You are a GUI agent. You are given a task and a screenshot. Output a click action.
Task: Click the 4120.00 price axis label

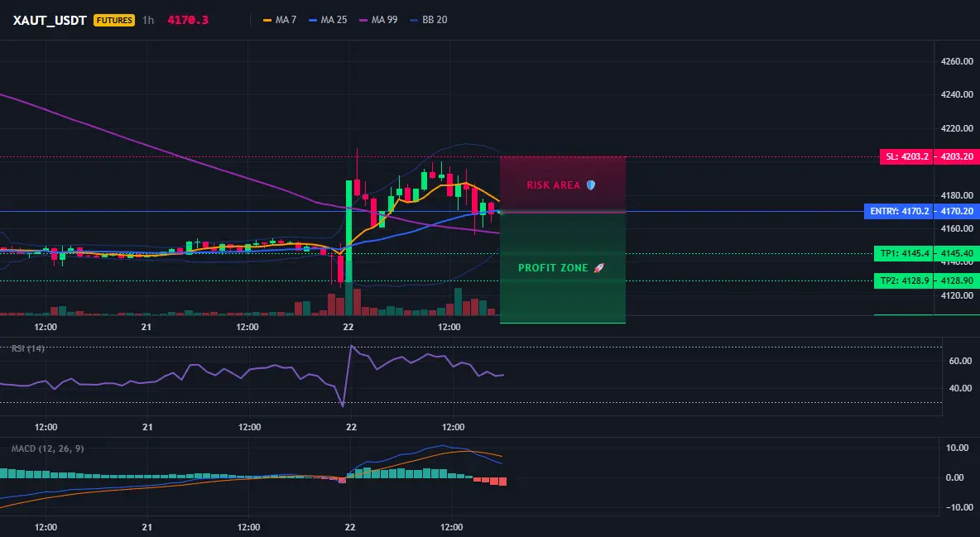click(x=957, y=295)
